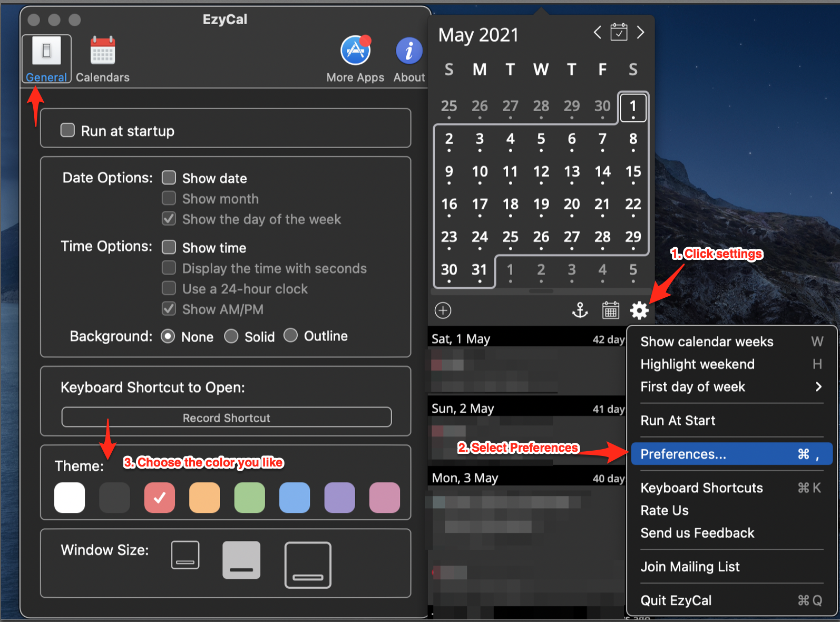
Task: Choose the pink theme color
Action: pos(385,498)
